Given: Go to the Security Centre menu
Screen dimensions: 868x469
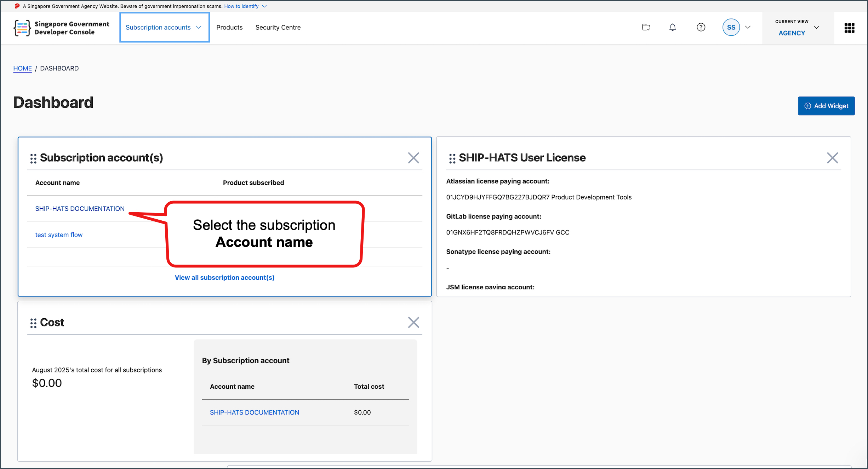Looking at the screenshot, I should point(278,27).
